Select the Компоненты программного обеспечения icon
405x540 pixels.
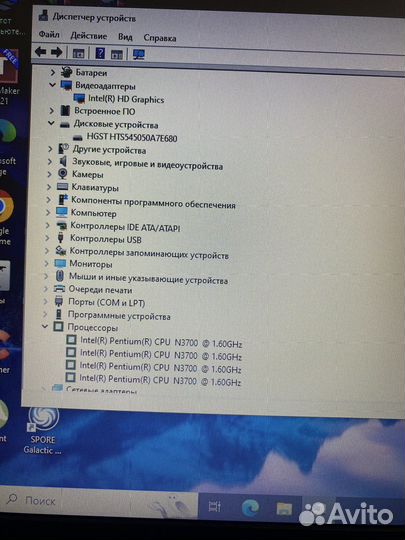(x=62, y=199)
